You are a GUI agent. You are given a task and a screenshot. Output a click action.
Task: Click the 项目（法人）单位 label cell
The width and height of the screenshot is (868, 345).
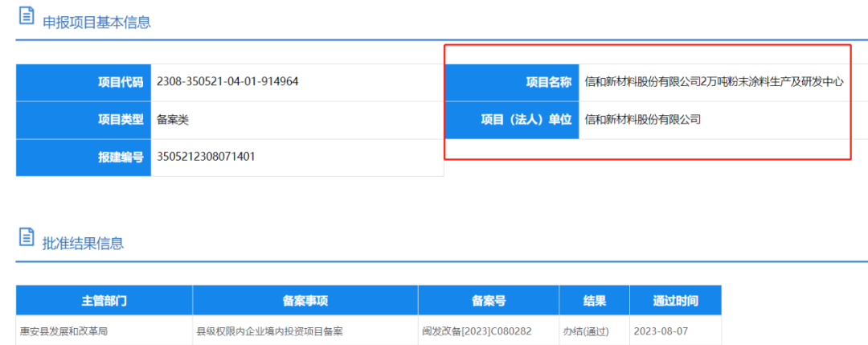pyautogui.click(x=511, y=120)
